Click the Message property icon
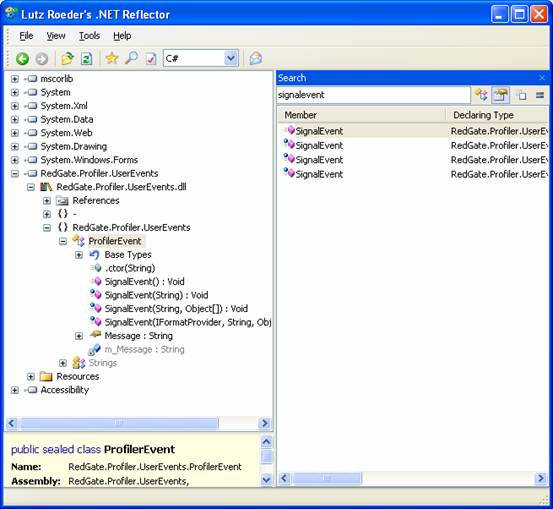Viewport: 553px width, 509px height. pos(96,334)
